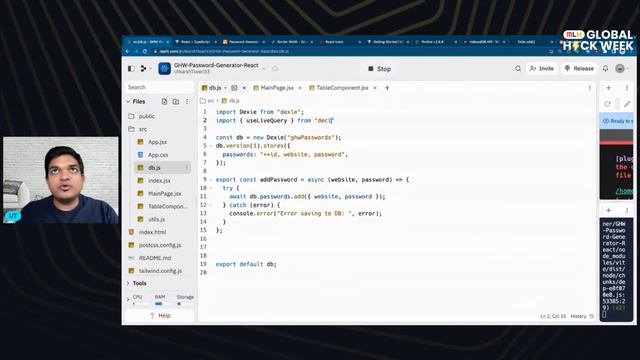
Task: Open notifications bell icon
Action: (x=606, y=69)
